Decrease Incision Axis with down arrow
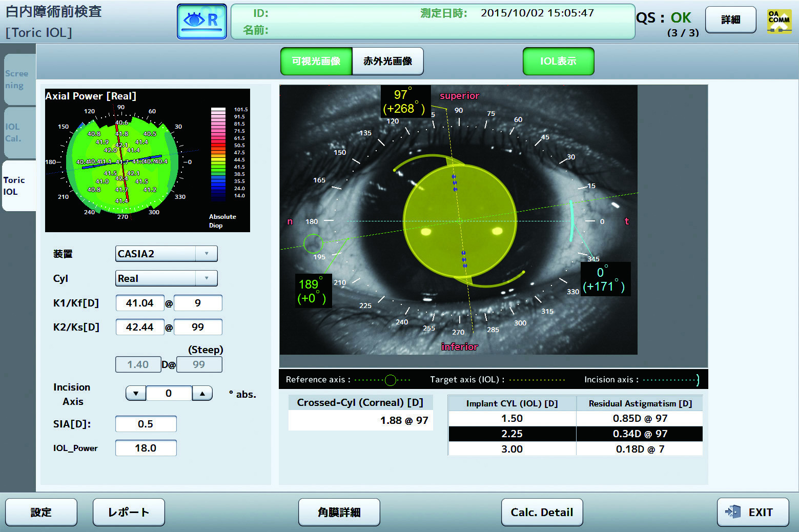799x532 pixels. click(136, 394)
